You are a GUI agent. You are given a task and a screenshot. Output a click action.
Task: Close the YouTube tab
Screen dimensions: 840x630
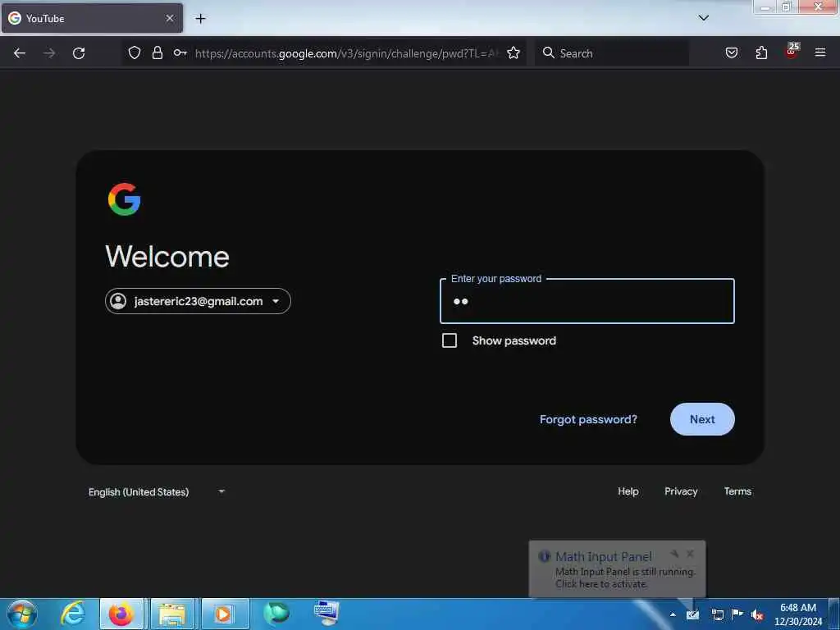170,18
